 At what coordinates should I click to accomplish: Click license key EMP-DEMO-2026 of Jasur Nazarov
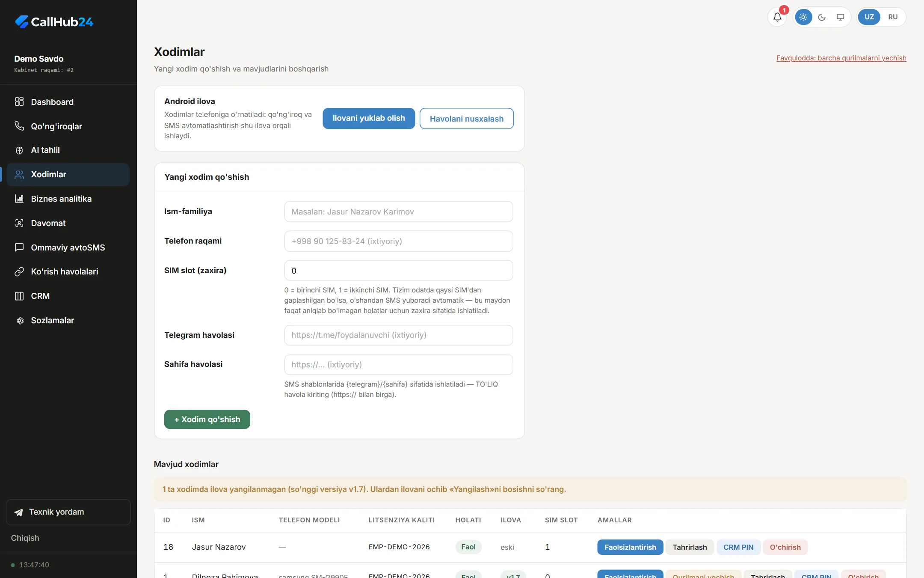point(399,547)
